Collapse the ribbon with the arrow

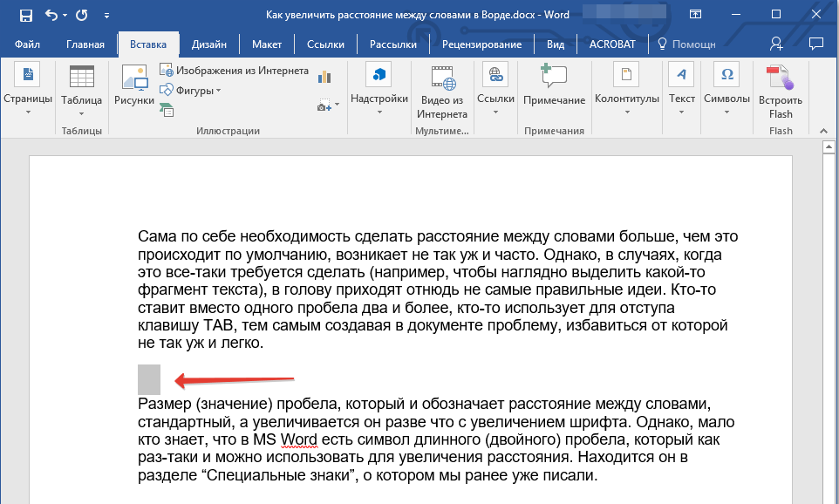[822, 130]
